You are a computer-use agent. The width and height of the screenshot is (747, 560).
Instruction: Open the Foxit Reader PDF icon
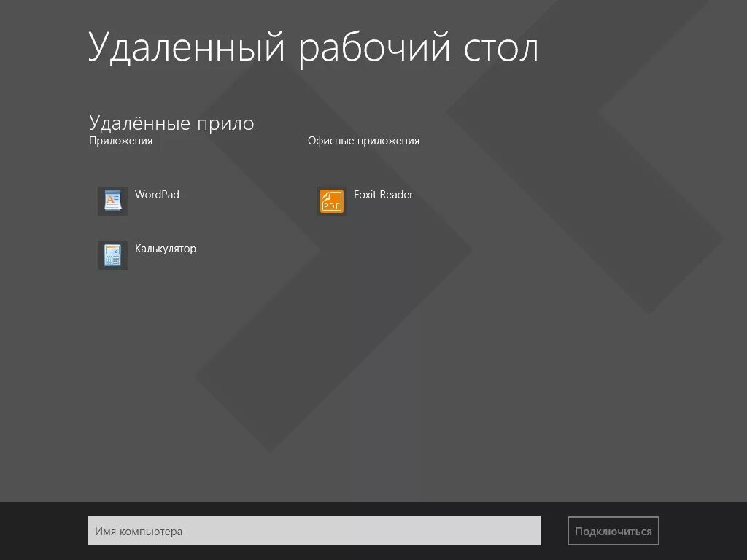(332, 201)
